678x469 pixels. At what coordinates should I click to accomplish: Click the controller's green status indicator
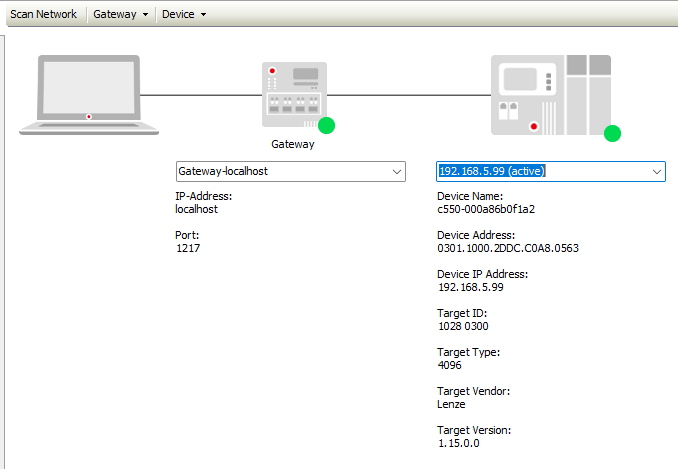coord(612,133)
